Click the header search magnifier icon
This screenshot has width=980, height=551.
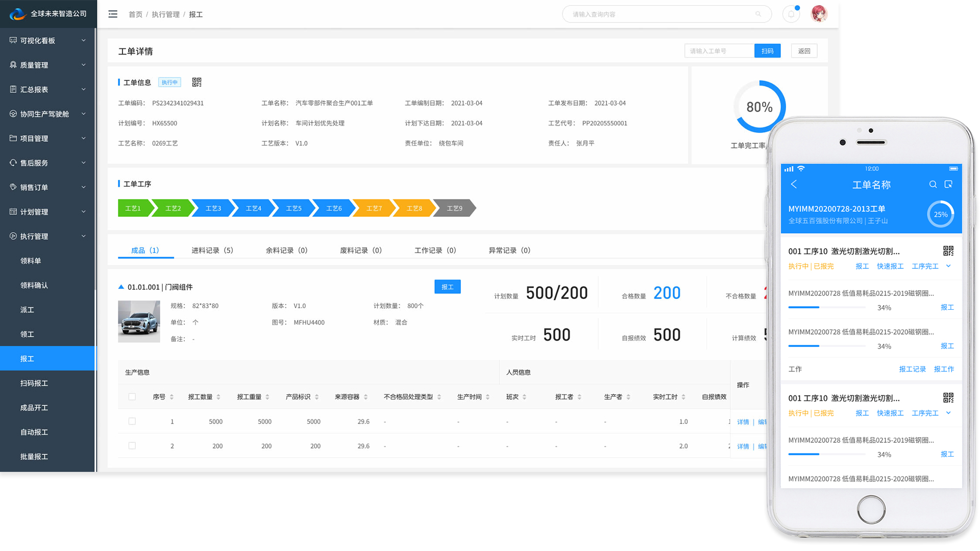point(758,14)
